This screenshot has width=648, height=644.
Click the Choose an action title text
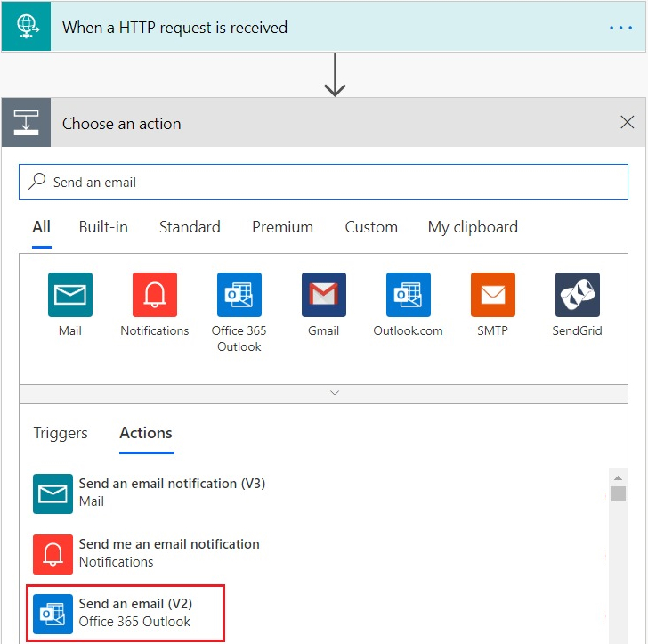[121, 124]
